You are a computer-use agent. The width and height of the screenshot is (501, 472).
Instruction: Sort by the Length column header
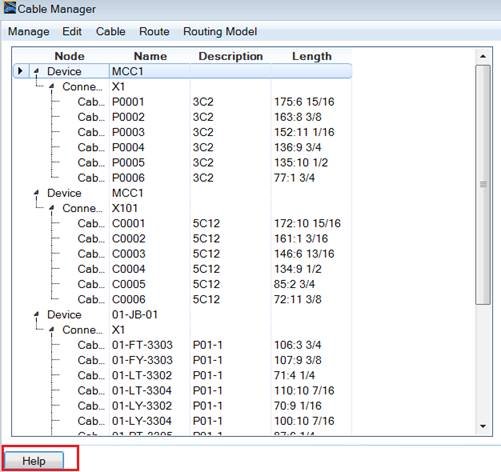(x=312, y=56)
